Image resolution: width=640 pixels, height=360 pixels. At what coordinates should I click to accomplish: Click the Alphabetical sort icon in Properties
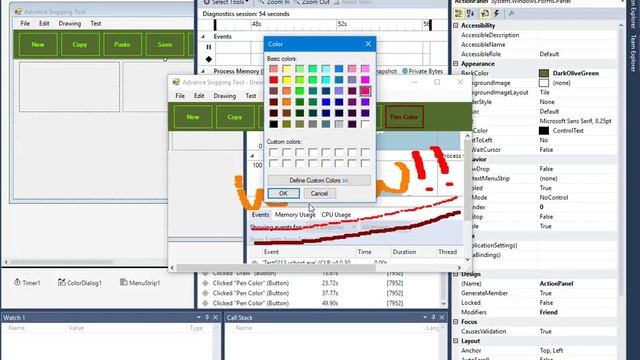[471, 14]
